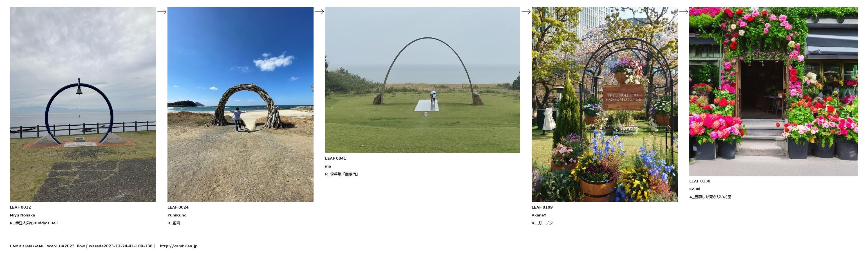Viewport: 868px width, 253px height.
Task: Open the driftwood arch beach photo
Action: [240, 104]
